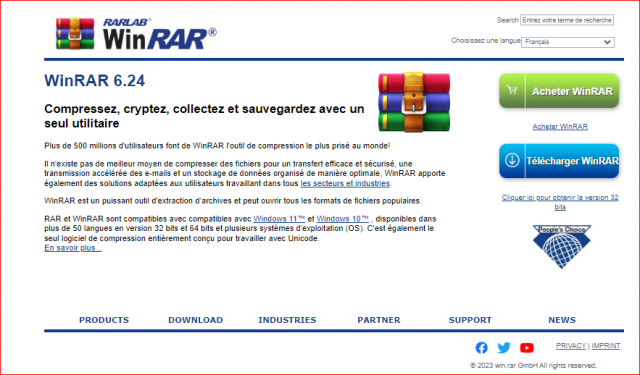Click the download arrow icon on Télécharger button
Screen dimensions: 640x375
click(x=512, y=160)
